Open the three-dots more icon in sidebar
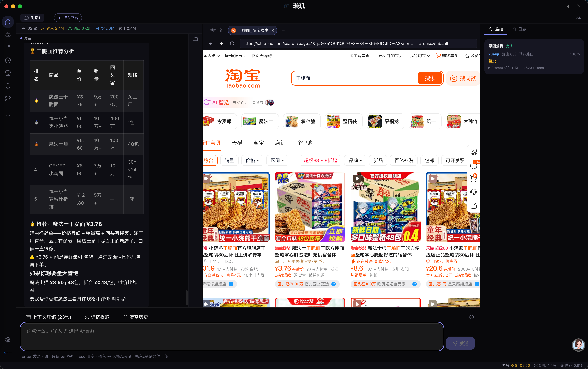This screenshot has width=588, height=369. point(8,116)
